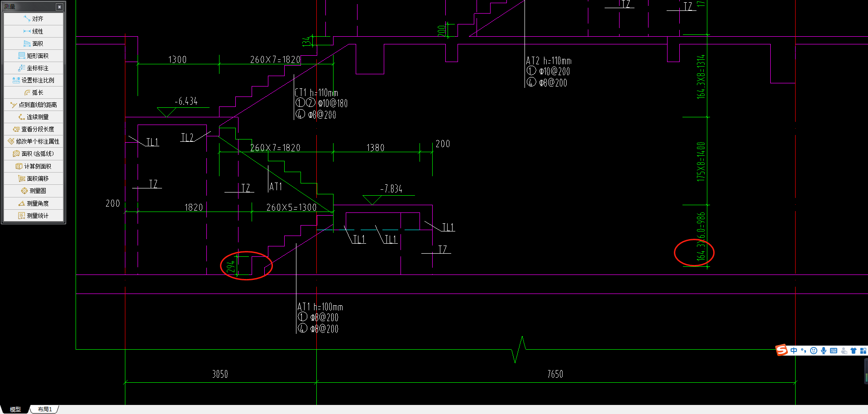Select the 对齐 aligned dimension tool
The width and height of the screenshot is (868, 414).
pos(33,19)
